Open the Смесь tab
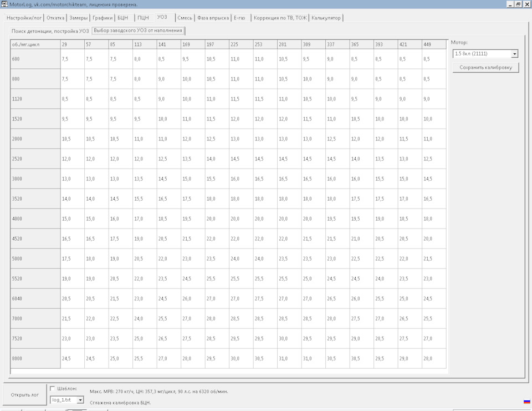Viewport: 532px width, 411px height. coord(185,18)
